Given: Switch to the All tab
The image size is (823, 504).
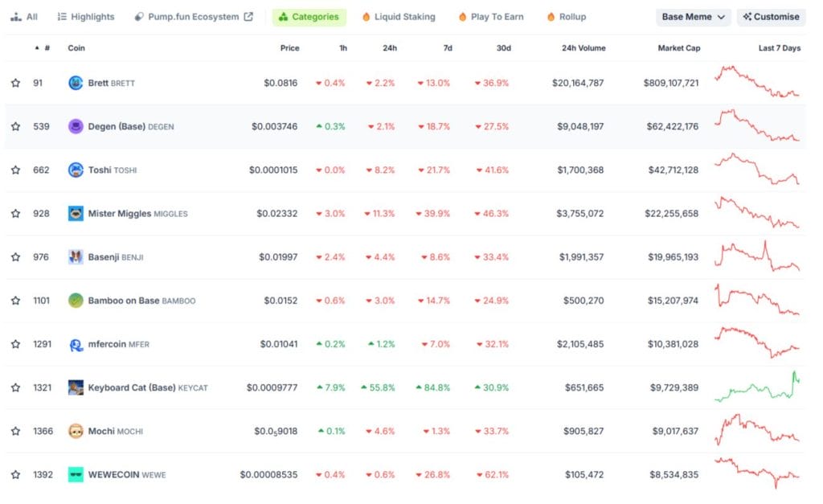Looking at the screenshot, I should tap(24, 17).
